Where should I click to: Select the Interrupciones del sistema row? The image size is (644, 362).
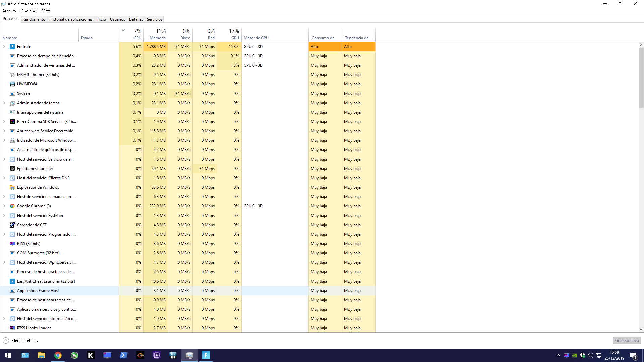pyautogui.click(x=188, y=112)
